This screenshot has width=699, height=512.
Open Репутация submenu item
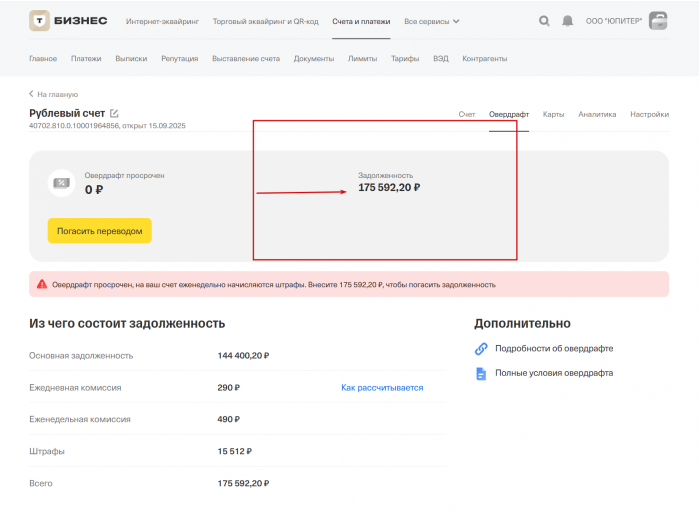pyautogui.click(x=180, y=58)
